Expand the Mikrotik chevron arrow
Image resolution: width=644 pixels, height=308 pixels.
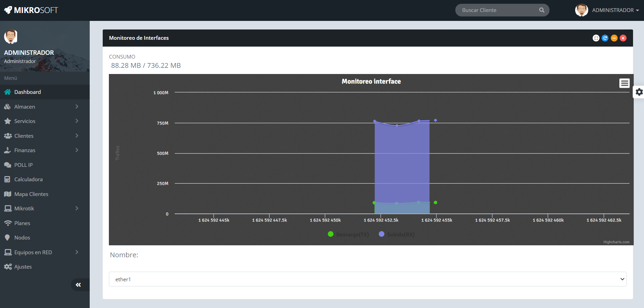(77, 209)
